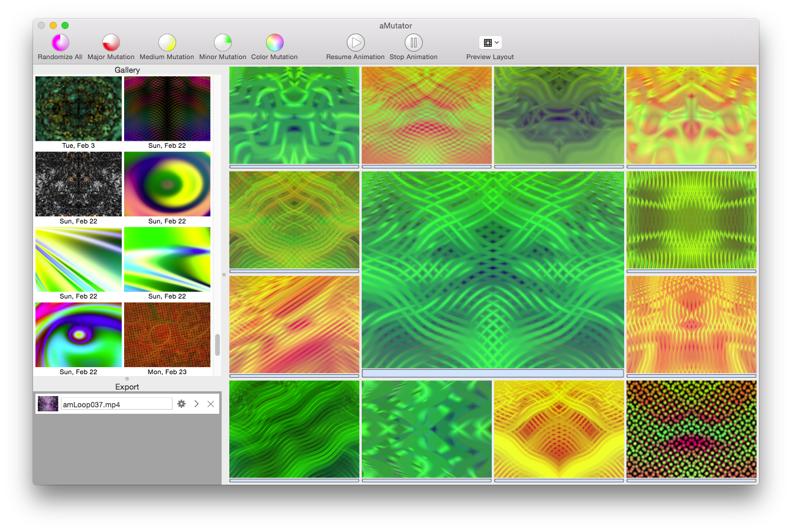
Task: Click the Color Mutation wheel icon
Action: coord(274,43)
